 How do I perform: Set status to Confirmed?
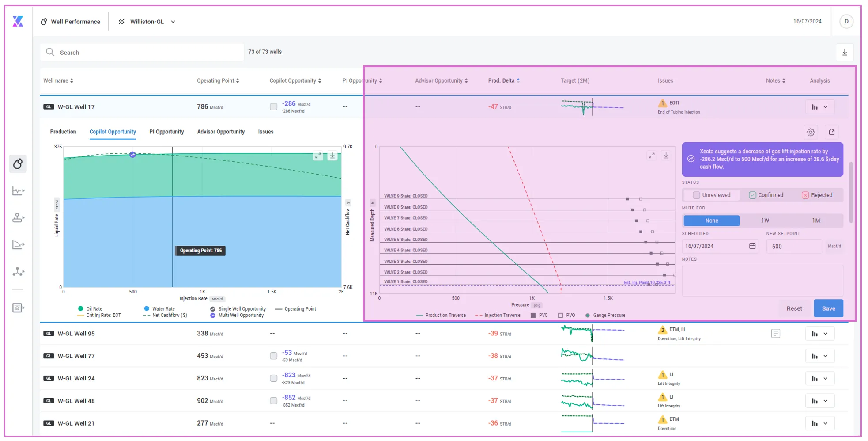tap(766, 195)
